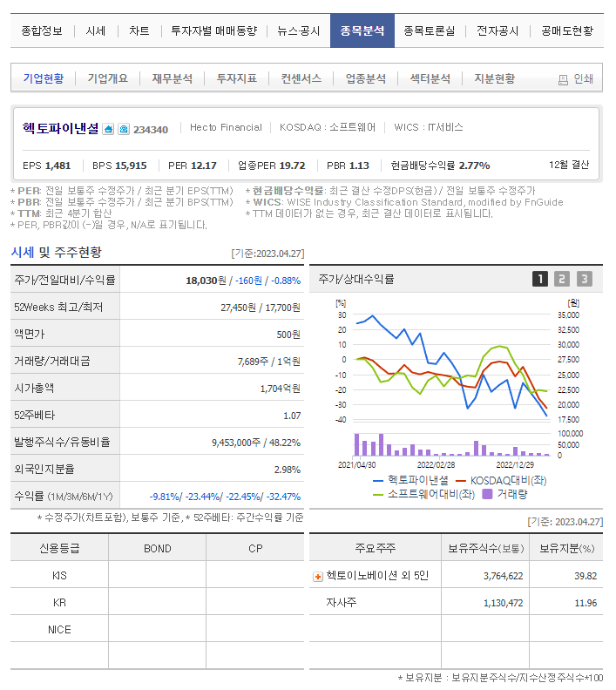Switch chart to view 3
Screen dimensions: 616x690
tap(585, 279)
